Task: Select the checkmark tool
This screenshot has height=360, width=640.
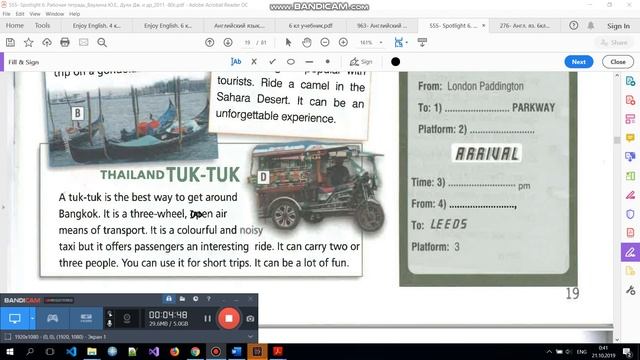Action: point(272,62)
